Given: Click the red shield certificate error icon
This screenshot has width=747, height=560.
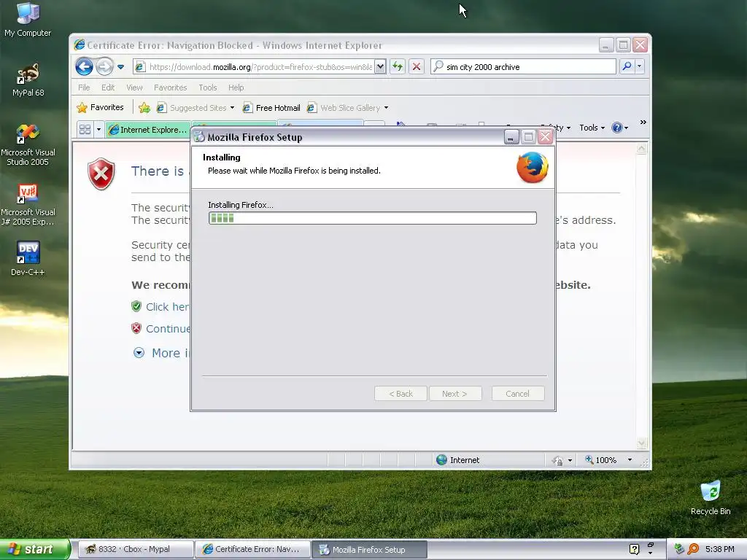Looking at the screenshot, I should click(101, 174).
